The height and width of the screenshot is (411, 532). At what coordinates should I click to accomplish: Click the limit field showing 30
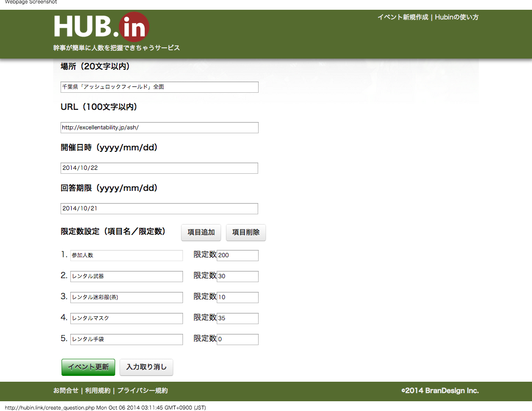[237, 276]
